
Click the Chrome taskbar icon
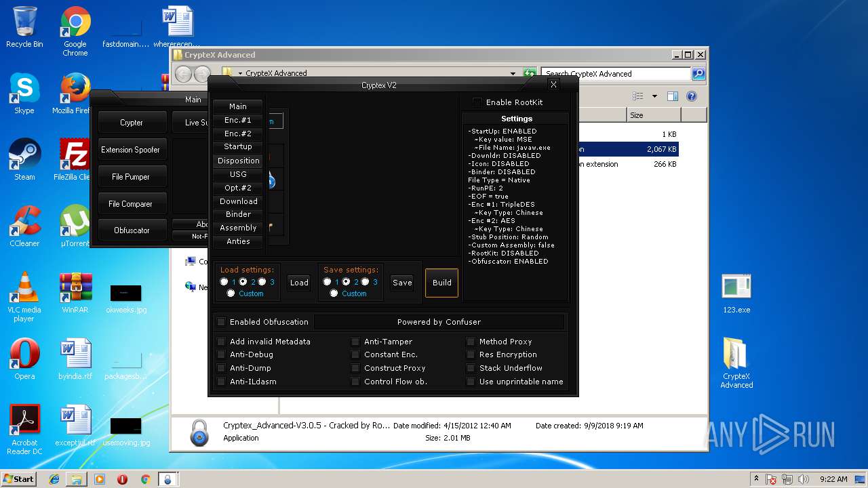click(145, 479)
